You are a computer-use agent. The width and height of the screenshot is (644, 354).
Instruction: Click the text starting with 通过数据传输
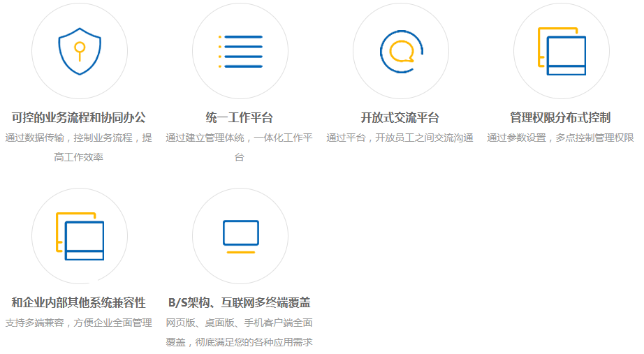[x=79, y=138]
